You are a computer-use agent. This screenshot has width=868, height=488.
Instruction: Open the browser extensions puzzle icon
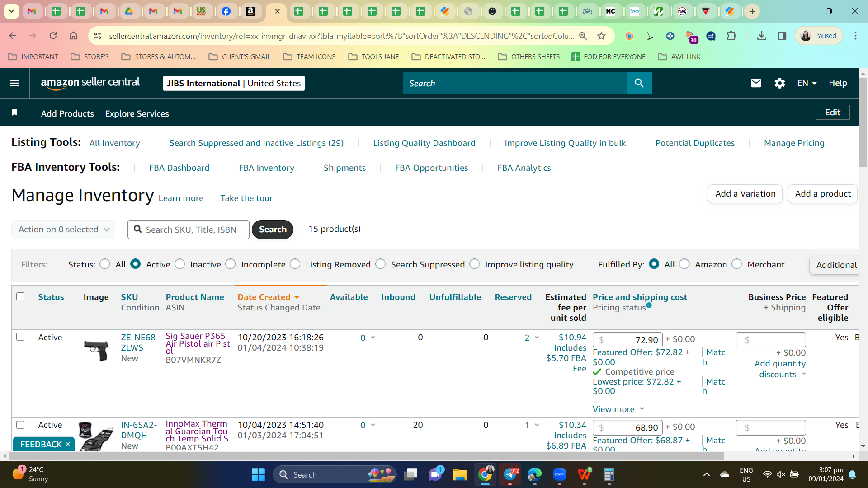coord(731,36)
